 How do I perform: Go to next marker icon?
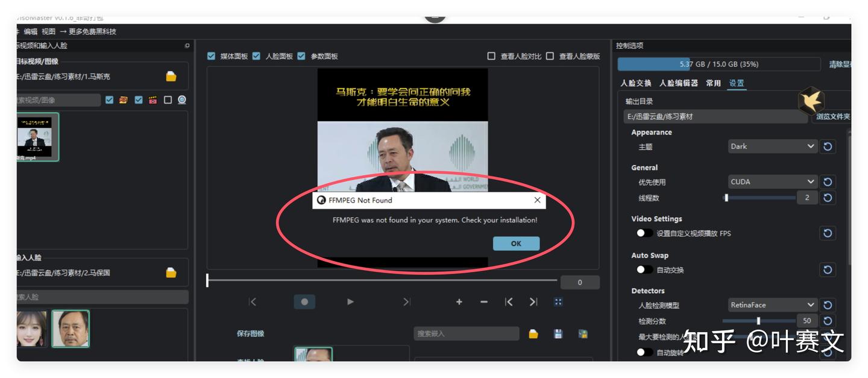click(533, 302)
